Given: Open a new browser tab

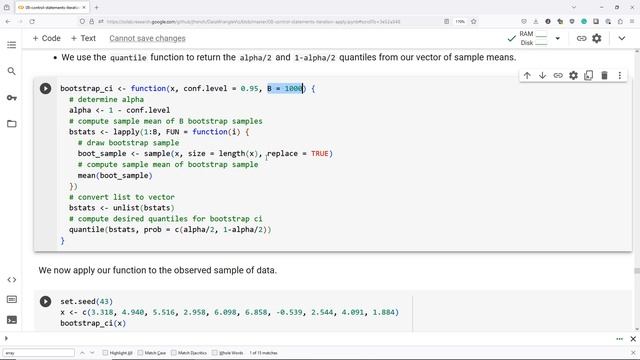Looking at the screenshot, I should click(96, 7).
